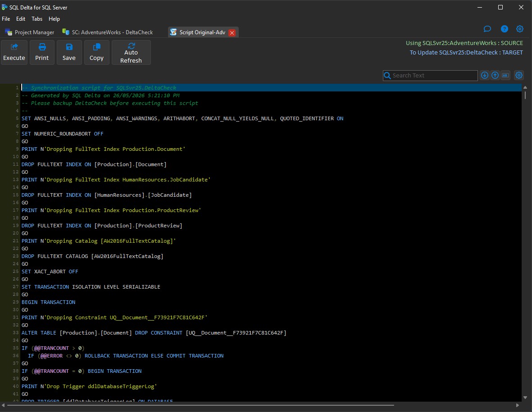Image resolution: width=532 pixels, height=412 pixels.
Task: Toggle the AB match option in search
Action: (x=505, y=75)
